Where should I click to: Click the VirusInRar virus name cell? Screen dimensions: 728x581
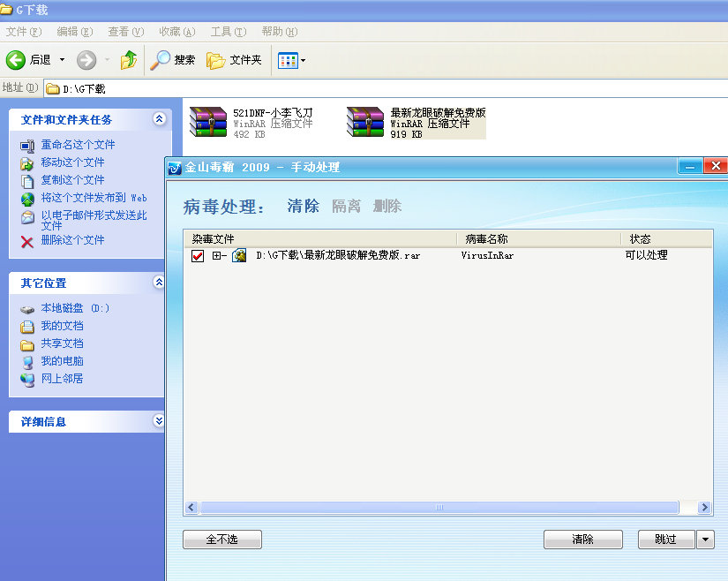point(487,255)
